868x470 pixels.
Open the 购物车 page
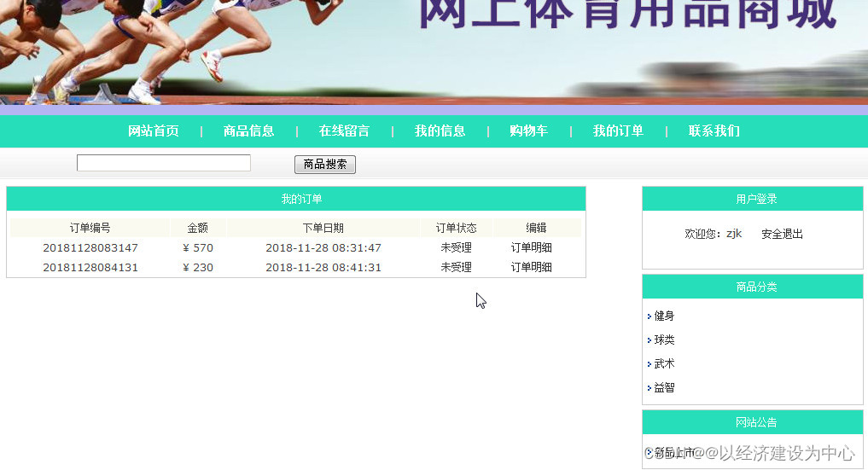click(528, 131)
